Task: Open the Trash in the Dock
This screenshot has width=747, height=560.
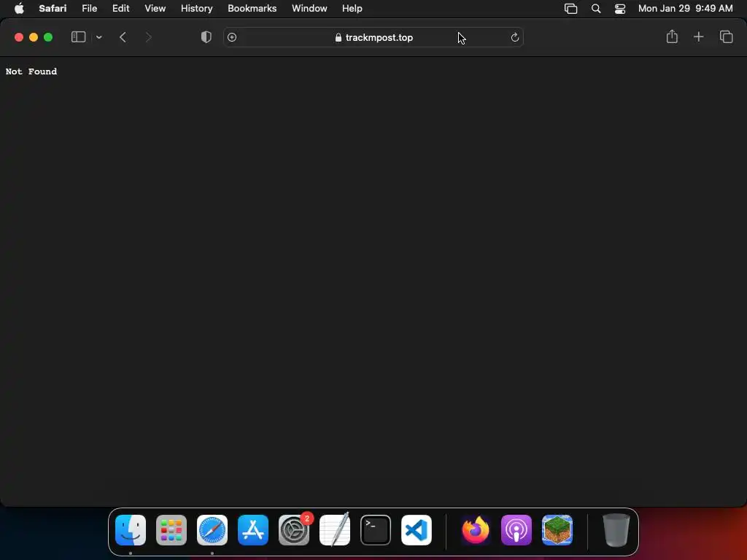Action: click(x=616, y=530)
